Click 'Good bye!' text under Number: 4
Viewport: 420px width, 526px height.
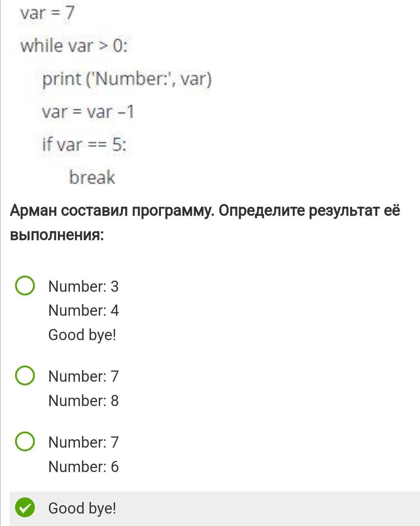[82, 335]
